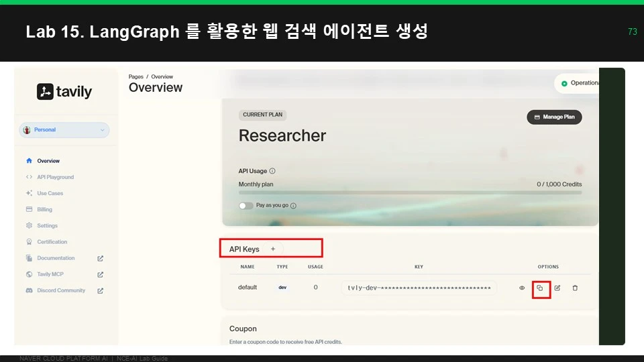Click the Discord icon in sidebar

[29, 290]
